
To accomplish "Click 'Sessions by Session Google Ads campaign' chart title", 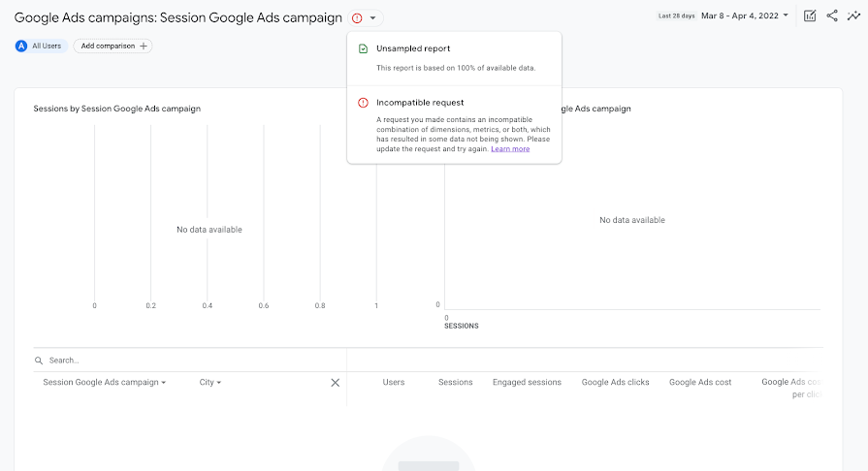I will coord(116,109).
